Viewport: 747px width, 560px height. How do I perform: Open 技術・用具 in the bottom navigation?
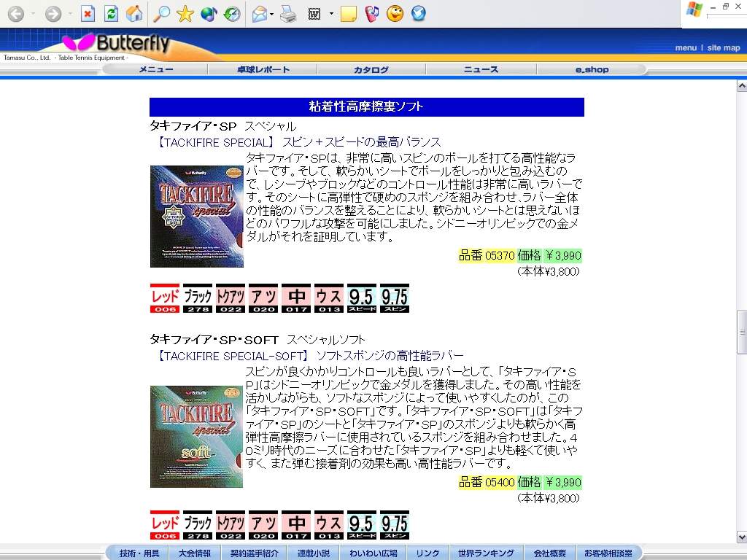tap(139, 553)
